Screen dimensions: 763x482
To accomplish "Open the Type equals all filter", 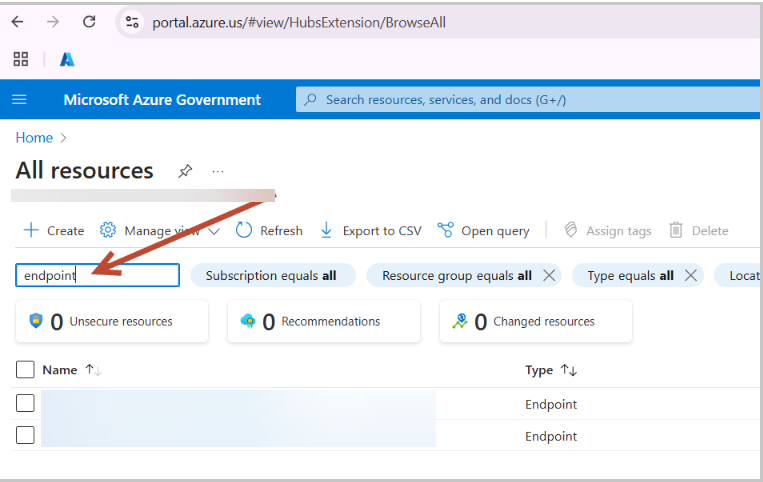I will pyautogui.click(x=630, y=276).
